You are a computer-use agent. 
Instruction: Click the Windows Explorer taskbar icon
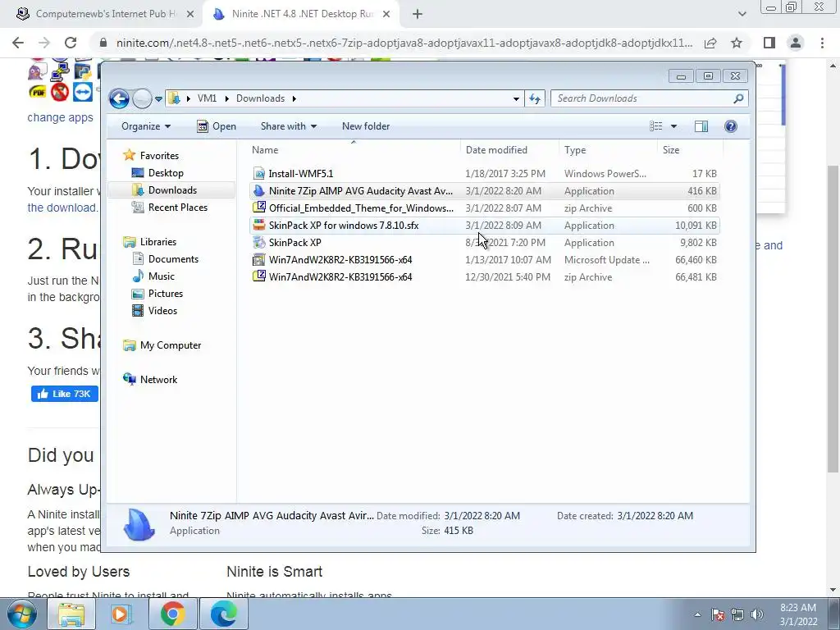pyautogui.click(x=71, y=614)
